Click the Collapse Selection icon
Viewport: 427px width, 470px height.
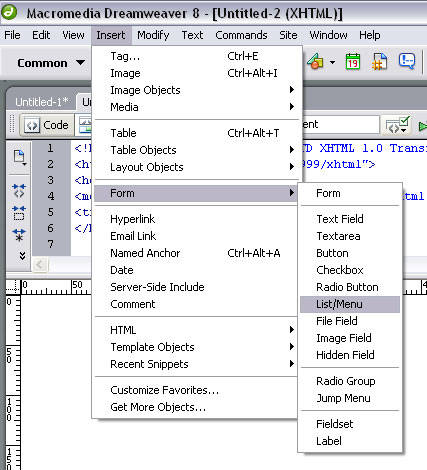(19, 213)
